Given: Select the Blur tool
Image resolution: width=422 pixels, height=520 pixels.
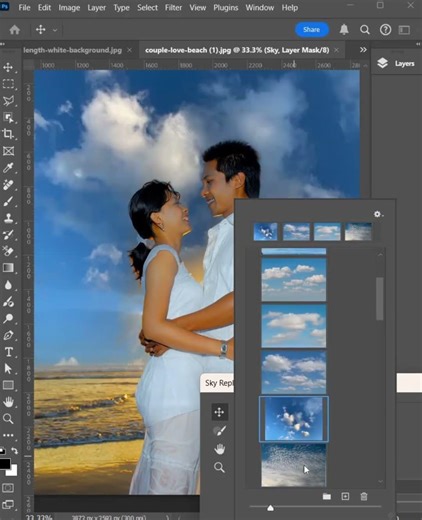Looking at the screenshot, I should pyautogui.click(x=8, y=285).
